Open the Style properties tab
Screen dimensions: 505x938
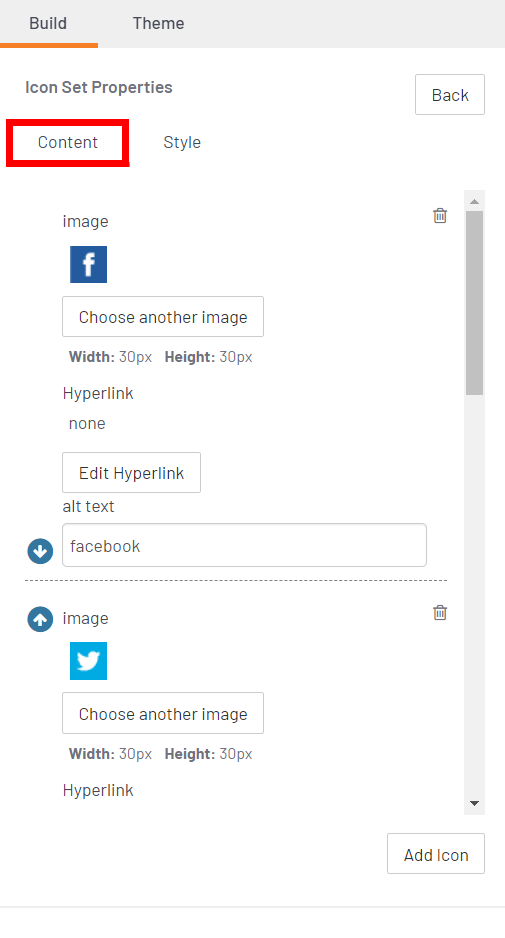182,142
